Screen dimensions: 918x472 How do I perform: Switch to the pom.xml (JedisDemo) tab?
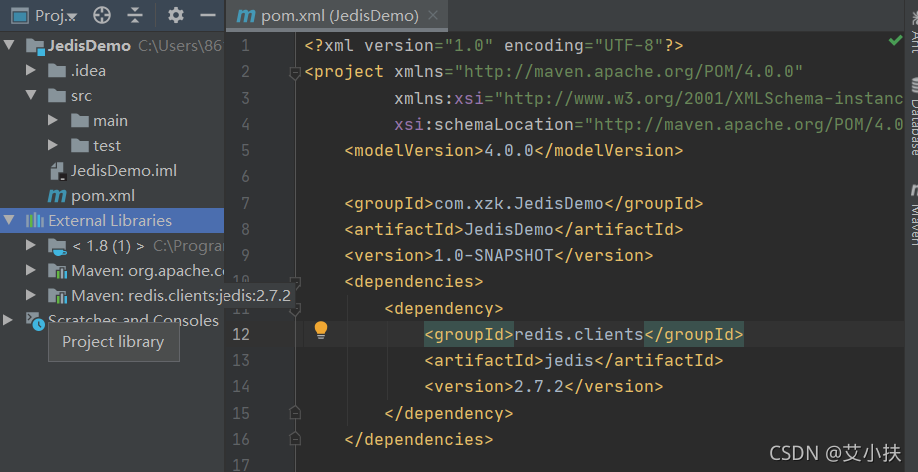(x=337, y=16)
